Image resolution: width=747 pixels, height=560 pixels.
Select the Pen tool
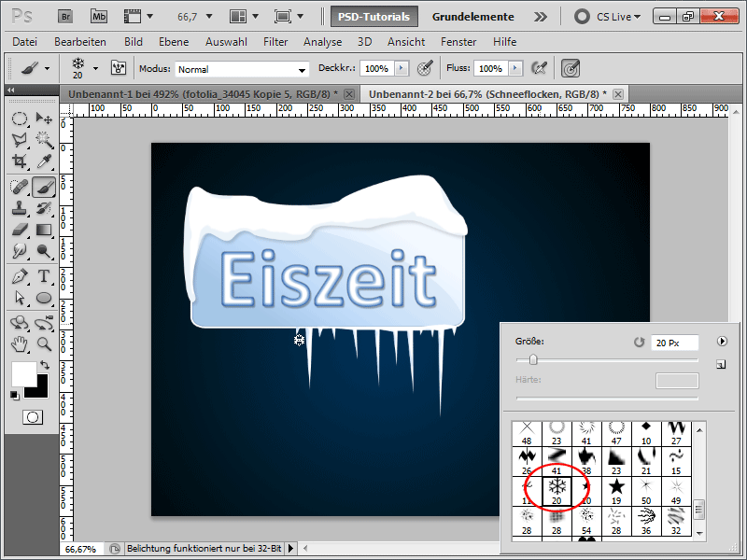click(19, 276)
